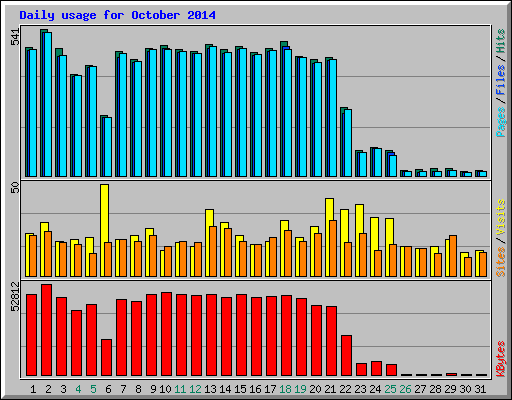512x400 pixels.
Task: Click day label '31' on the x-axis
Action: coord(480,389)
